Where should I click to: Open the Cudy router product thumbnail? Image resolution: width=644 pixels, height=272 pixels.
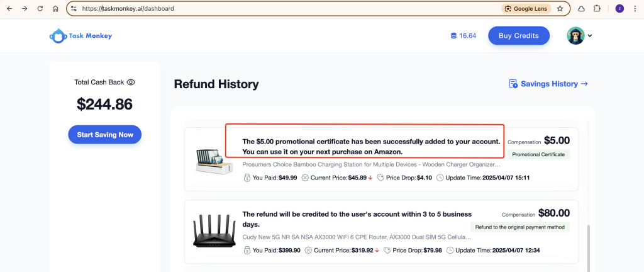point(214,231)
